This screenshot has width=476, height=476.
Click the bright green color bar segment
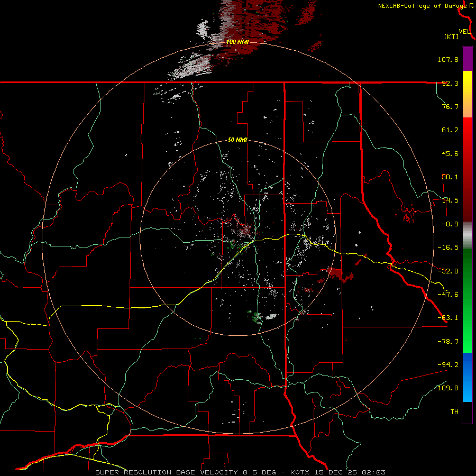(467, 300)
